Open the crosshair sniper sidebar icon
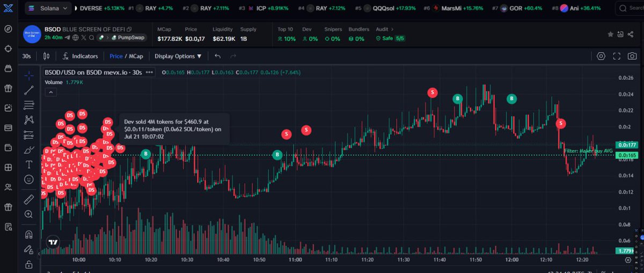Viewport: 644px width, 273px height. [8, 48]
